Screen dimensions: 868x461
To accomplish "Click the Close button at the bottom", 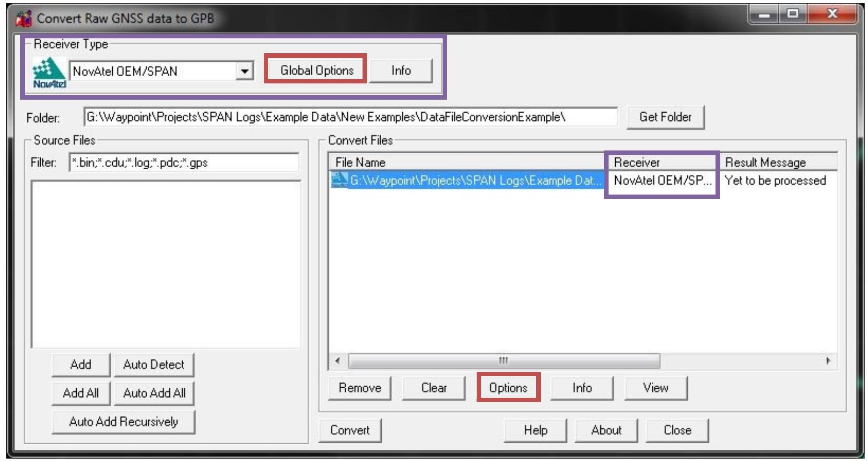I will (x=677, y=430).
